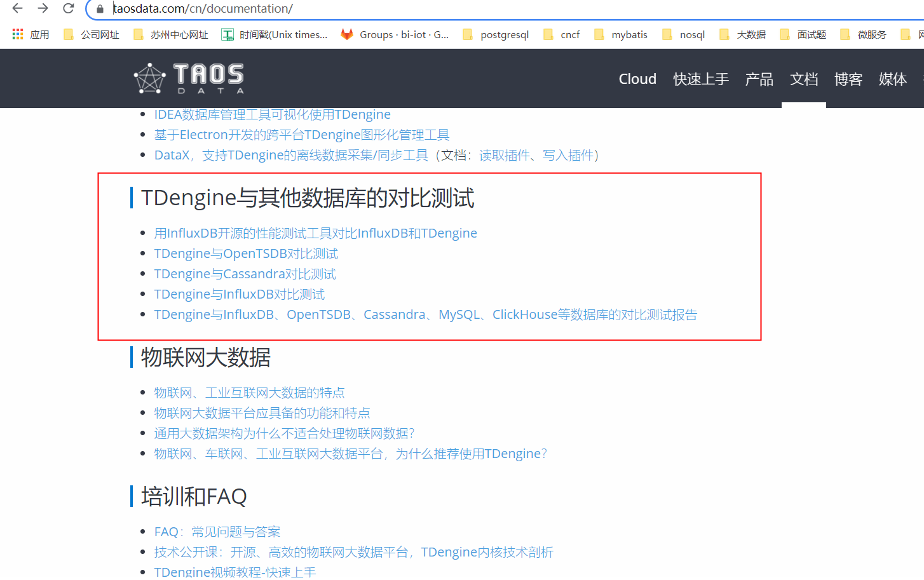Viewport: 924px width, 580px height.
Task: Click the security lock icon in address bar
Action: pos(99,9)
